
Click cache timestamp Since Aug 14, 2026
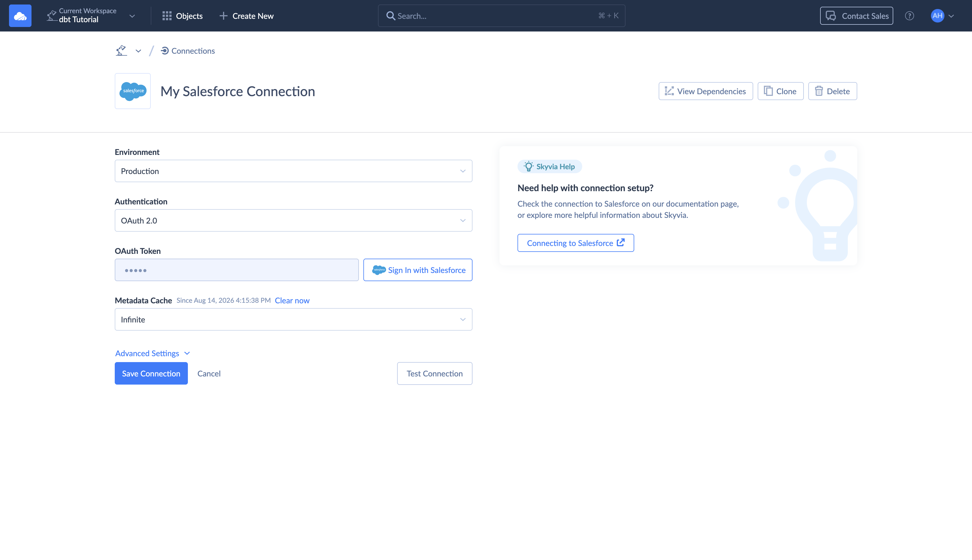pyautogui.click(x=224, y=301)
